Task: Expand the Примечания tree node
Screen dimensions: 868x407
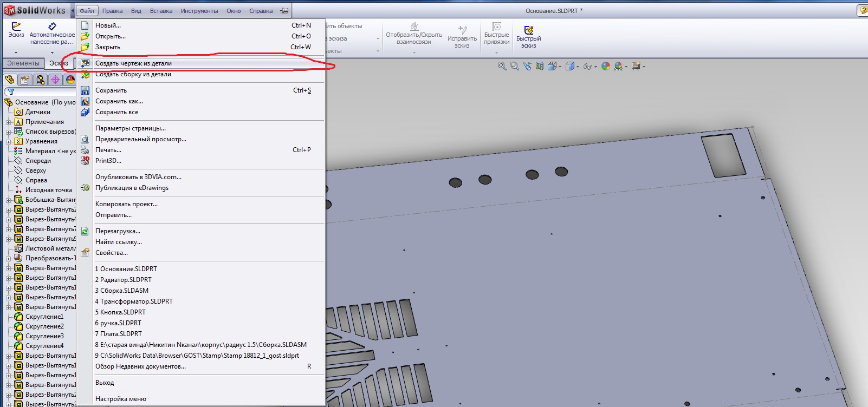Action: pyautogui.click(x=8, y=122)
